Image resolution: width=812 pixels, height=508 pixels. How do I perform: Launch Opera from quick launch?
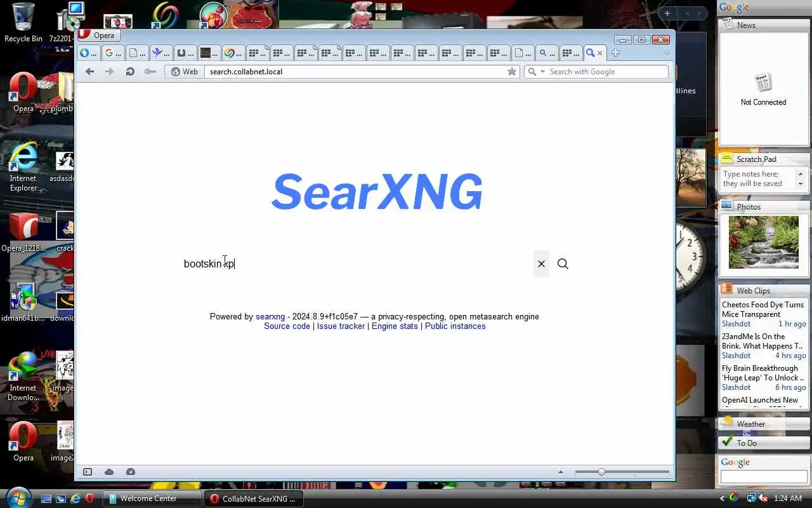click(x=89, y=498)
